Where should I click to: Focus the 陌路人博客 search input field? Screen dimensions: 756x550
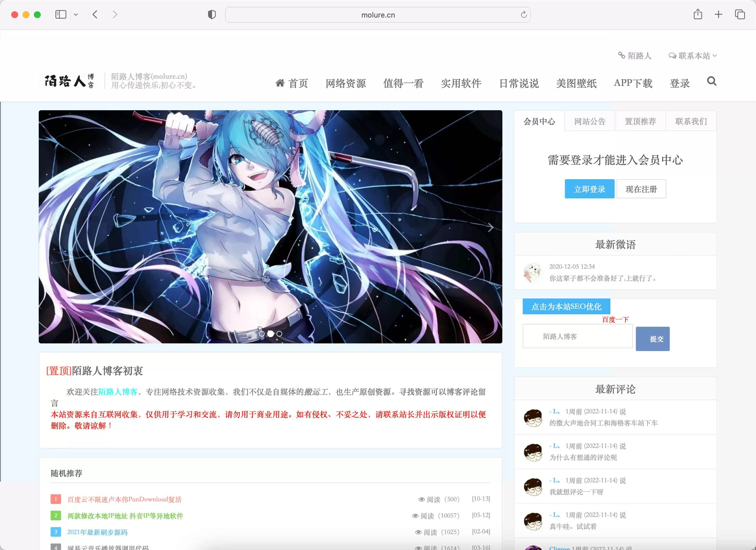click(x=578, y=336)
